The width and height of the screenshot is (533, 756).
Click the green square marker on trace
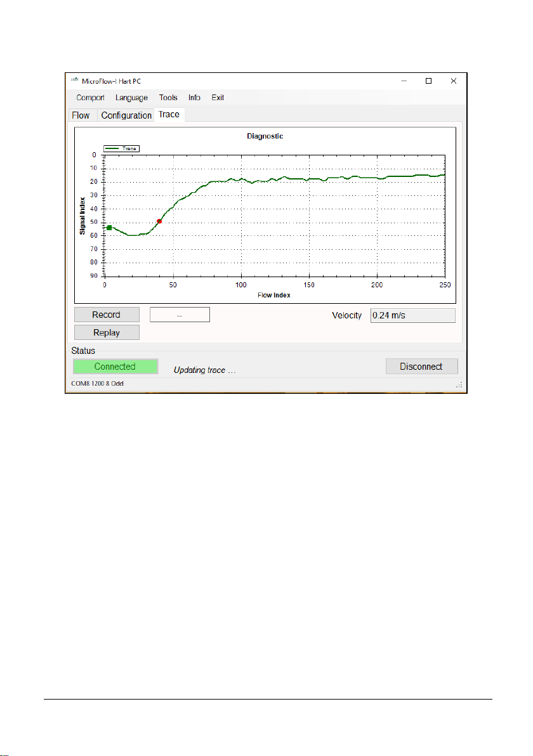pos(110,228)
